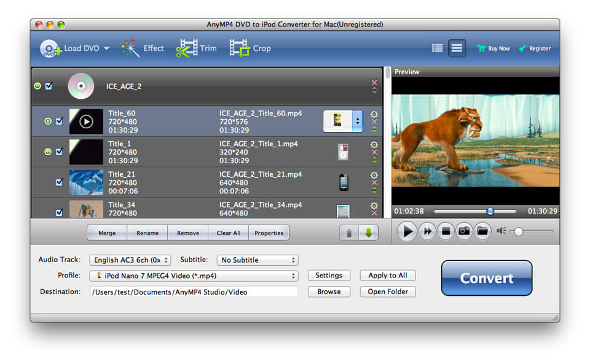Click the iPhone device icon for Title_21
Image resolution: width=590 pixels, height=364 pixels.
point(344,182)
